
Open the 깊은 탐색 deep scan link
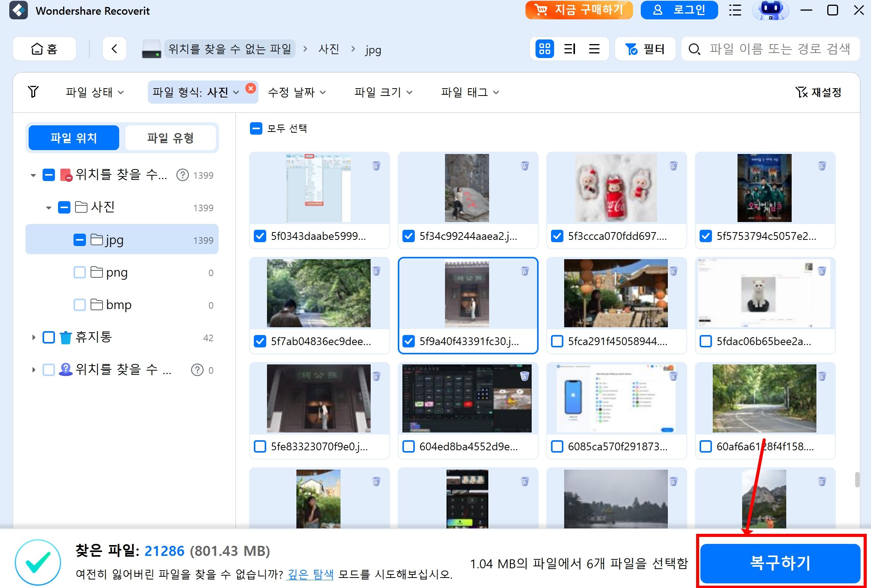click(x=310, y=574)
